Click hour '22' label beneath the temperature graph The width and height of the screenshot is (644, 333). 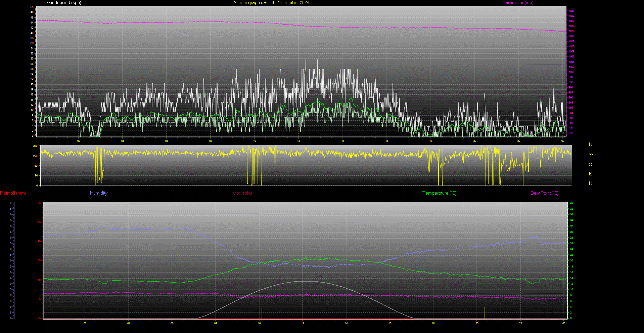click(520, 323)
